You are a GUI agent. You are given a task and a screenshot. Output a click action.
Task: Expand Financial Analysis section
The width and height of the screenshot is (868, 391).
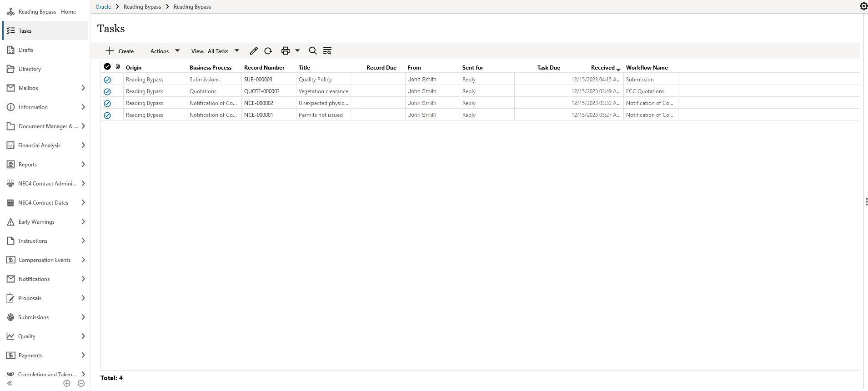83,145
